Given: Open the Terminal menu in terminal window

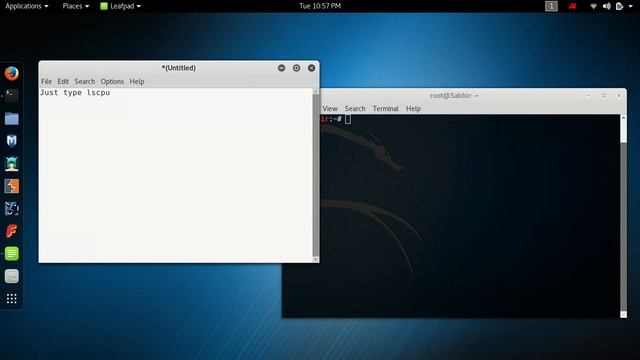Looking at the screenshot, I should click(385, 109).
